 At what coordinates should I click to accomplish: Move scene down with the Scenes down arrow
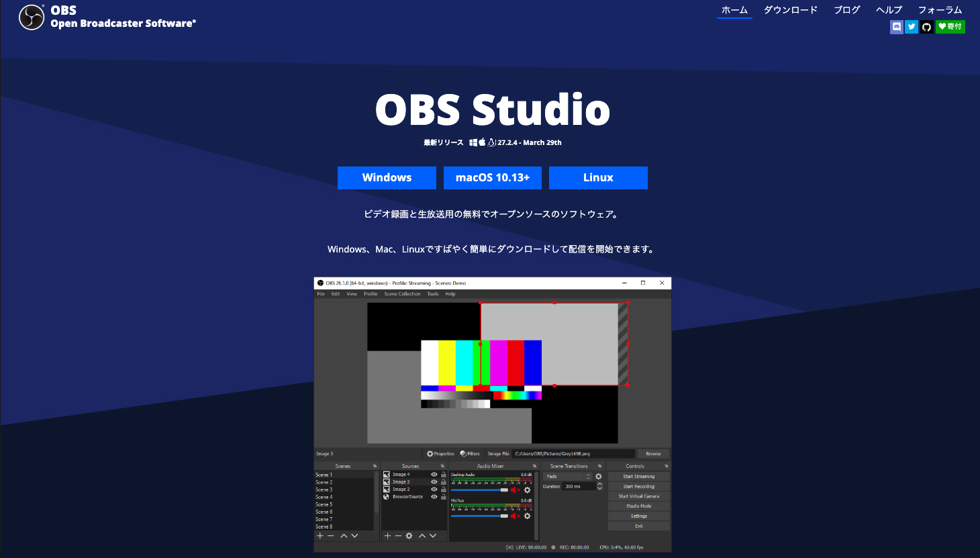tap(354, 536)
